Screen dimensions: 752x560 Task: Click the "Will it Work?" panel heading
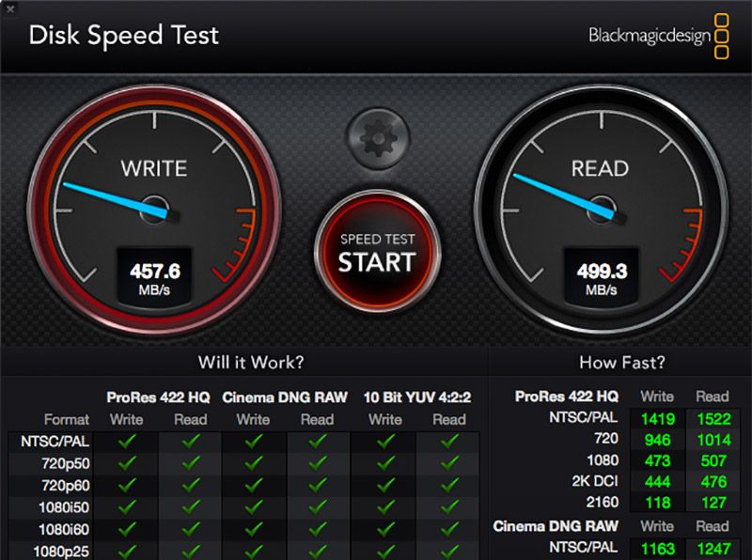coord(250,362)
